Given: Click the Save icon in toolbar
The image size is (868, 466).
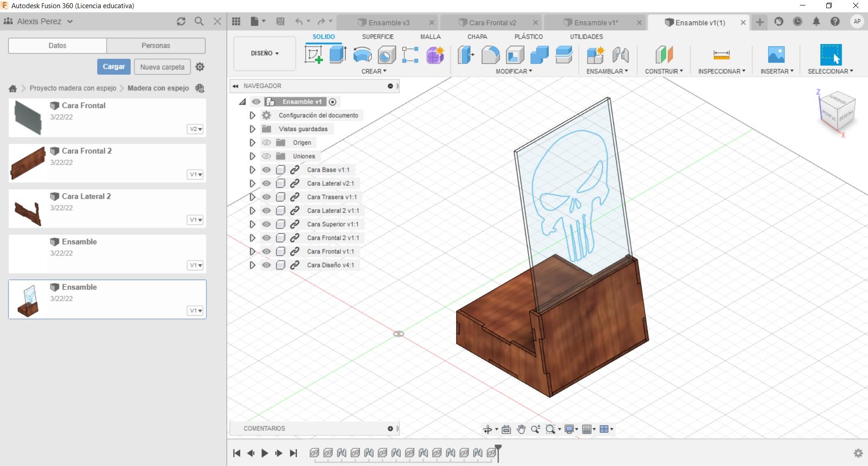Looking at the screenshot, I should [280, 21].
